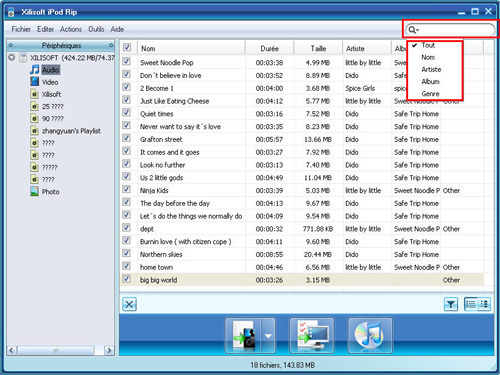Uncheck big big world checkbox

coord(126,279)
